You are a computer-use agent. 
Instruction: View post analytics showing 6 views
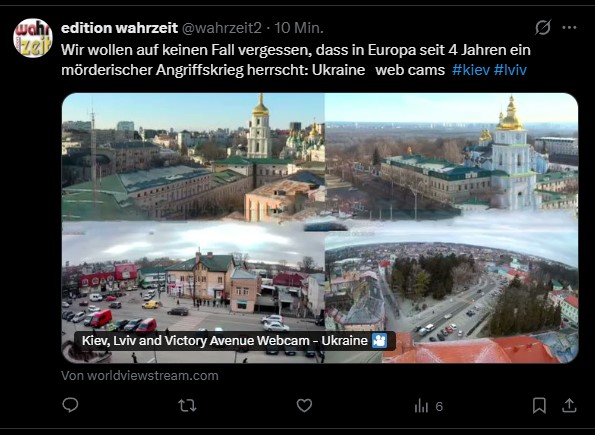[x=428, y=406]
